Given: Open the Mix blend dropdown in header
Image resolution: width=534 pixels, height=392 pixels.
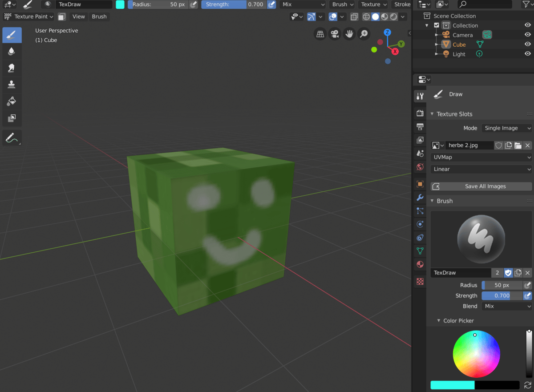Looking at the screenshot, I should [303, 4].
